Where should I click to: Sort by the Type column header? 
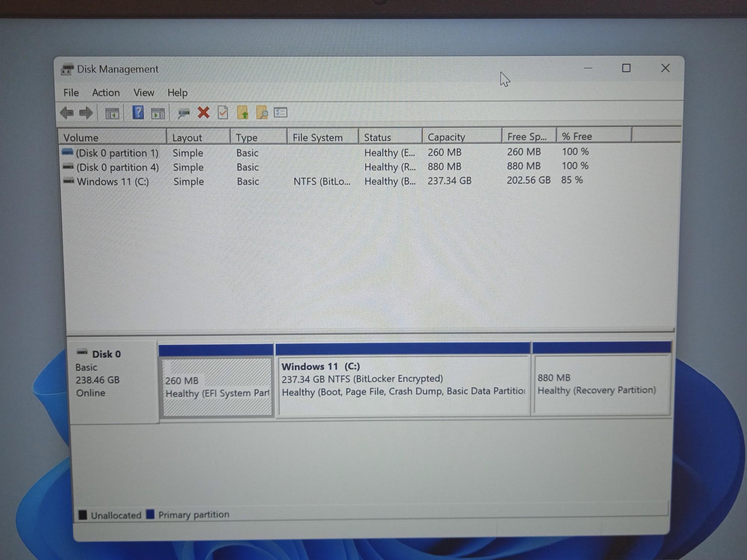point(259,137)
